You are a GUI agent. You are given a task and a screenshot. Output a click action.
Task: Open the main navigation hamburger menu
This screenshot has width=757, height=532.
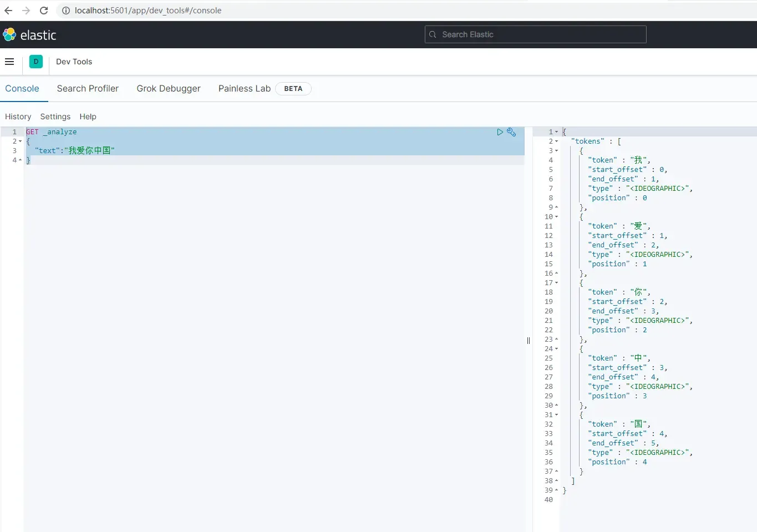[x=9, y=62]
